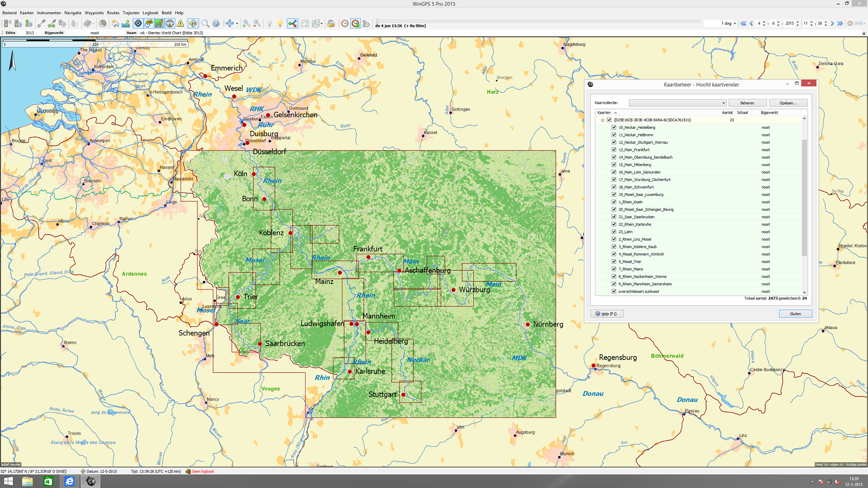Click the time slider handle in toolbar
This screenshot has width=868, height=488.
377,21
